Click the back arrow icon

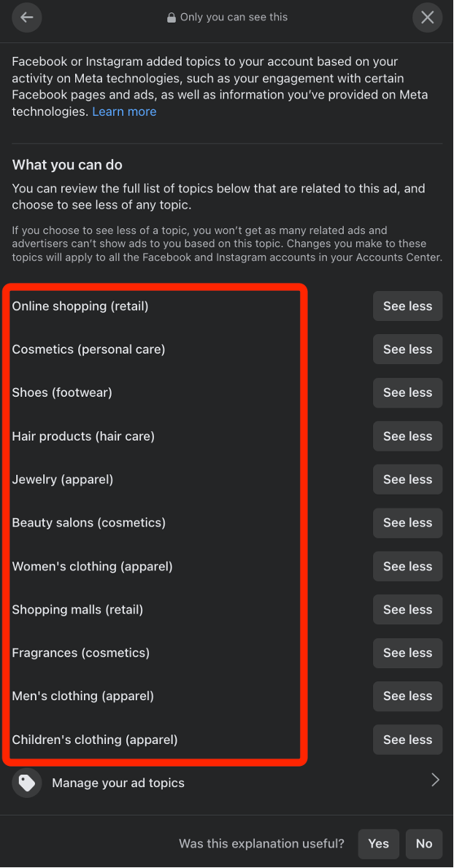pos(26,18)
